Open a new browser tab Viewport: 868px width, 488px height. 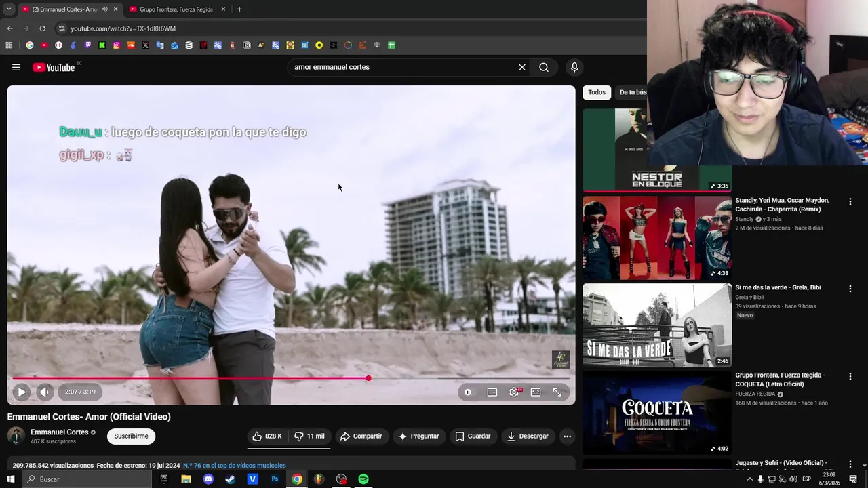pos(239,9)
